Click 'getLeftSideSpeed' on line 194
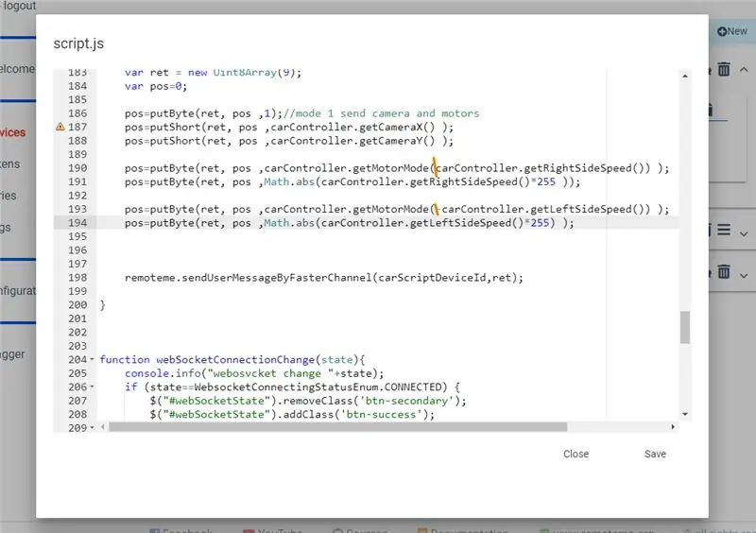 pos(460,223)
